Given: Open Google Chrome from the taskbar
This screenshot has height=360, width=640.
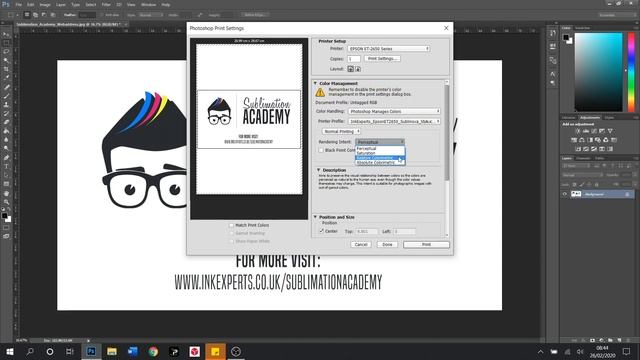Looking at the screenshot, I should pos(153,351).
